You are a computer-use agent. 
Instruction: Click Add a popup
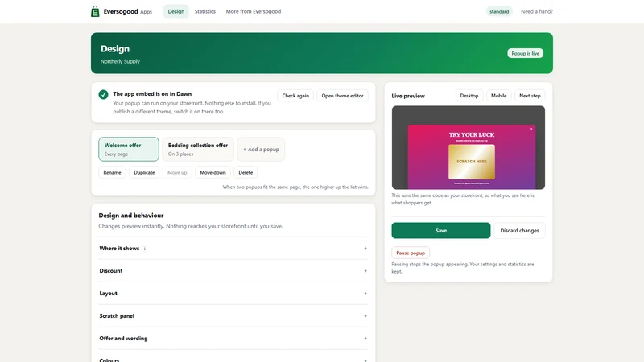261,149
